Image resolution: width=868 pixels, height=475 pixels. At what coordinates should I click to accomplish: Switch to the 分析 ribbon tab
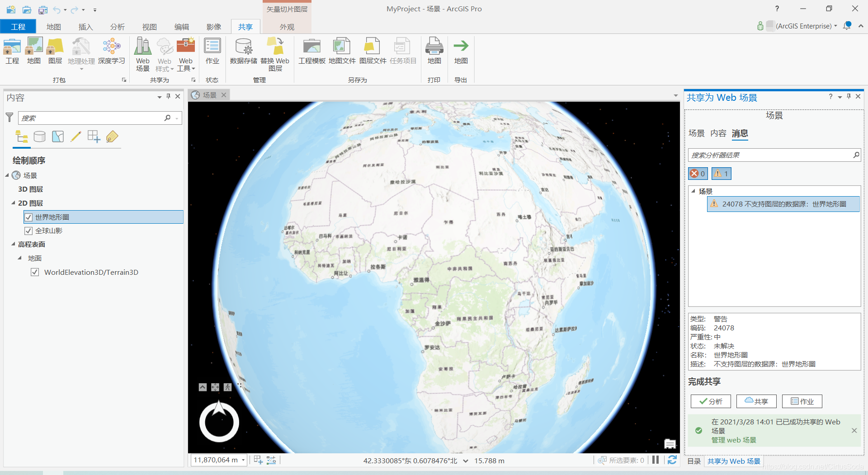click(118, 27)
